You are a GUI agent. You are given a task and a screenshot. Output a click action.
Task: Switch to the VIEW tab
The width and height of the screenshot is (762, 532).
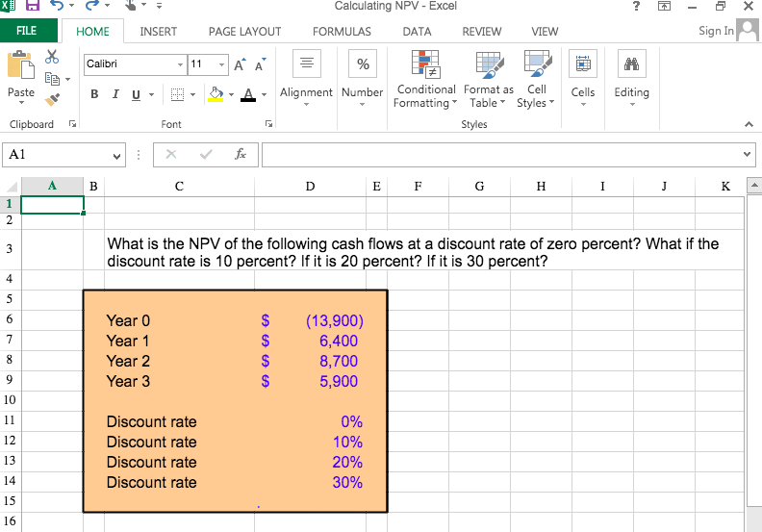545,32
